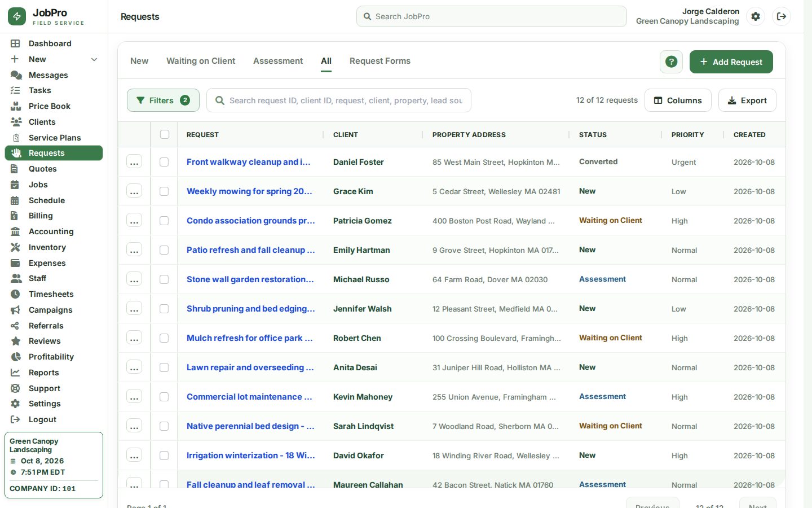Open row actions menu for Michael Russo
812x508 pixels.
pyautogui.click(x=134, y=279)
